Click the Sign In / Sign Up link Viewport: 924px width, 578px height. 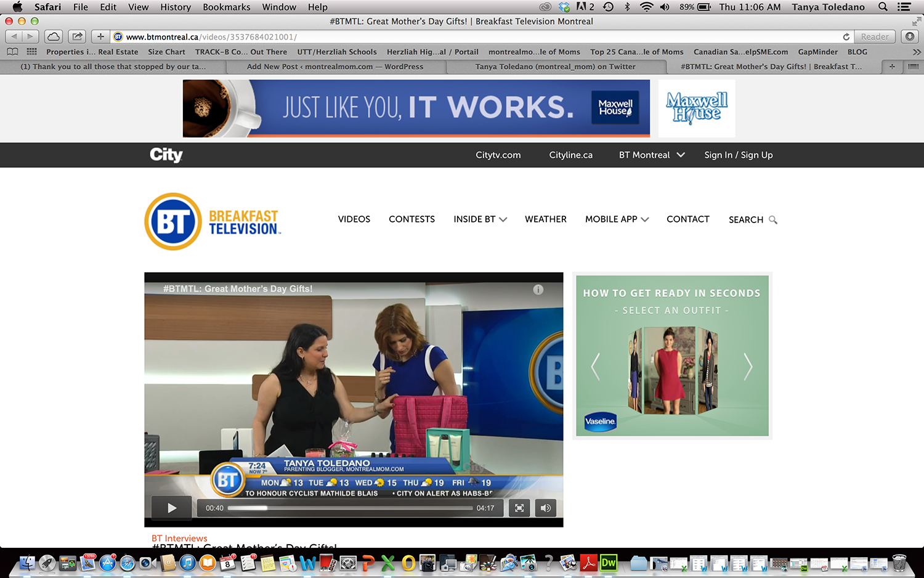(x=738, y=155)
